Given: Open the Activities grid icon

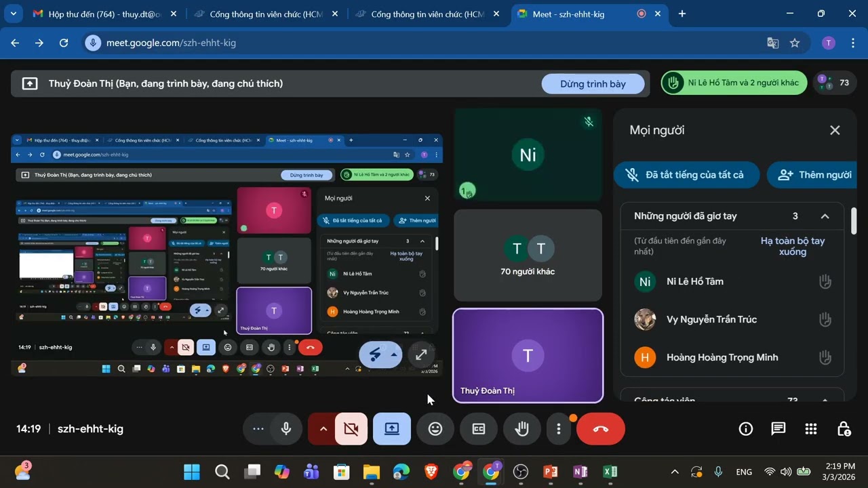Looking at the screenshot, I should tap(811, 429).
